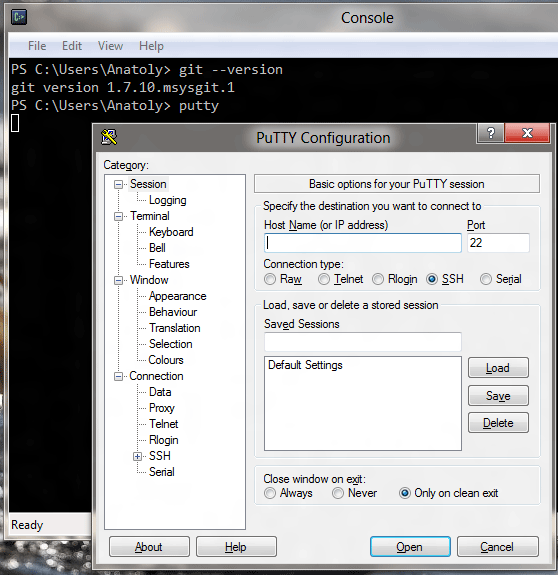
Task: Select Terminal category in tree
Action: [150, 216]
